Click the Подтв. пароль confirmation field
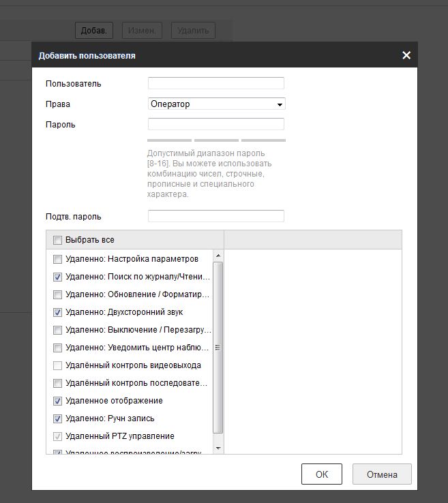 (216, 216)
